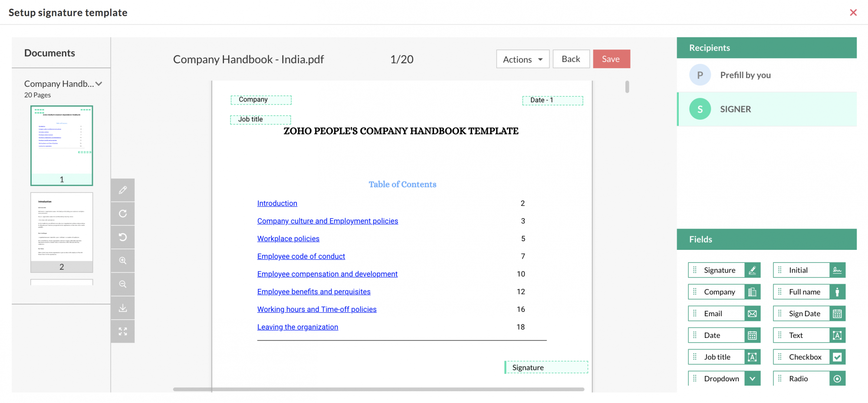This screenshot has height=403, width=868.
Task: Open the Actions dropdown
Action: click(523, 59)
